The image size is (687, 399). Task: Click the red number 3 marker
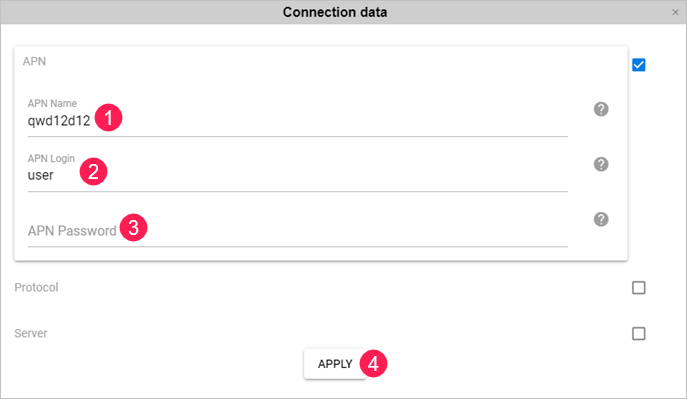pos(133,227)
